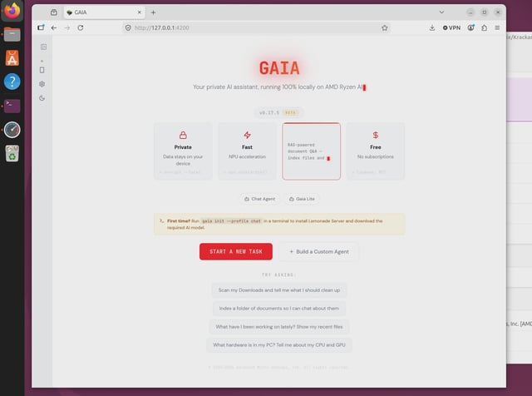
Task: Toggle dark mode moon icon
Action: [42, 98]
